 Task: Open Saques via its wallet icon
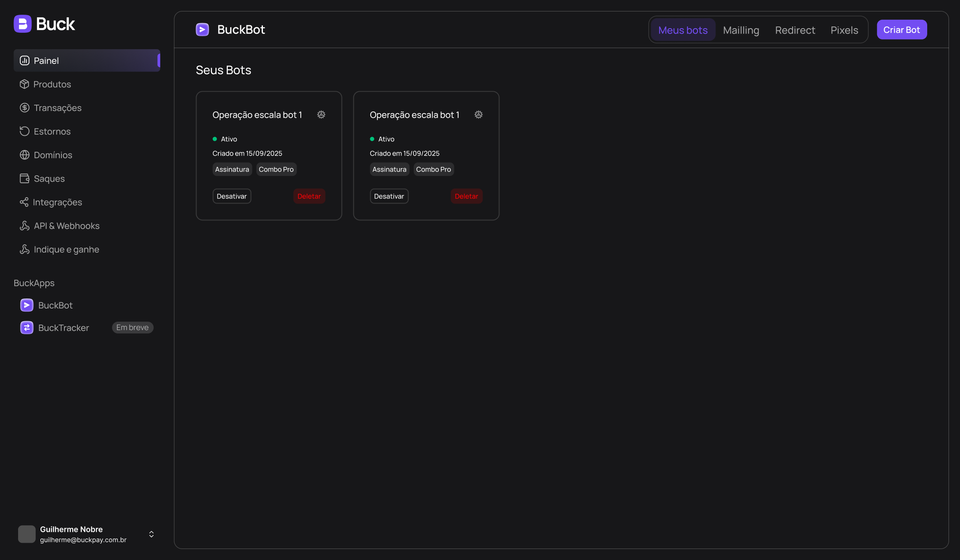coord(24,179)
